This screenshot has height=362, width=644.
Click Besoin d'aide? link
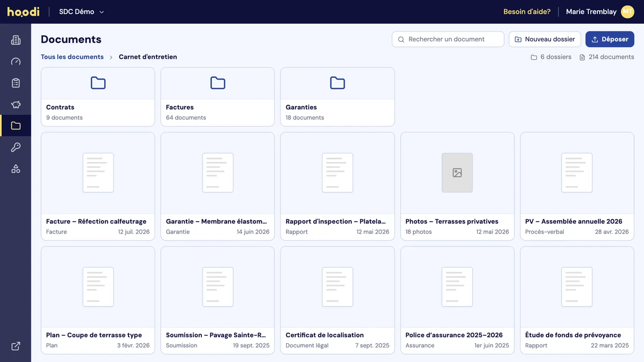click(527, 12)
